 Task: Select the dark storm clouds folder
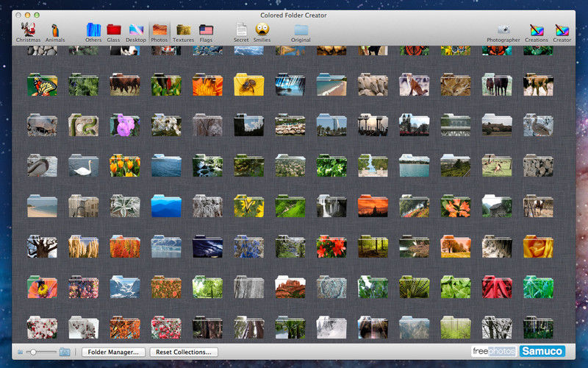coord(207,247)
